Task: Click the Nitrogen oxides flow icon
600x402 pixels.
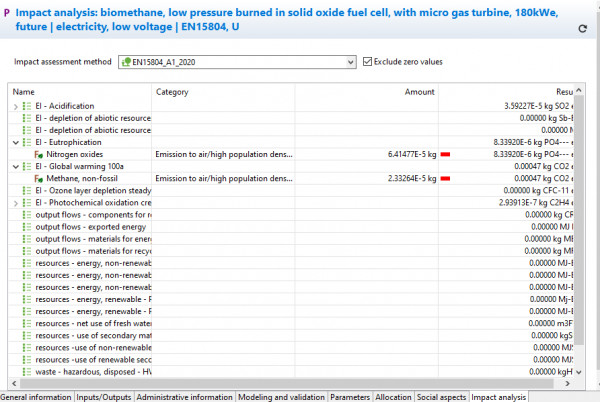Action: (x=38, y=155)
